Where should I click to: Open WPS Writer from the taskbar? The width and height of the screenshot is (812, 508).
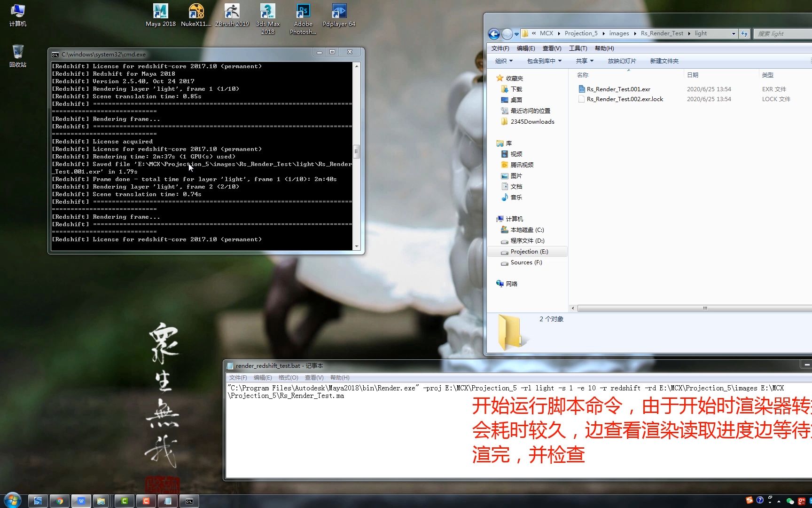coord(81,500)
